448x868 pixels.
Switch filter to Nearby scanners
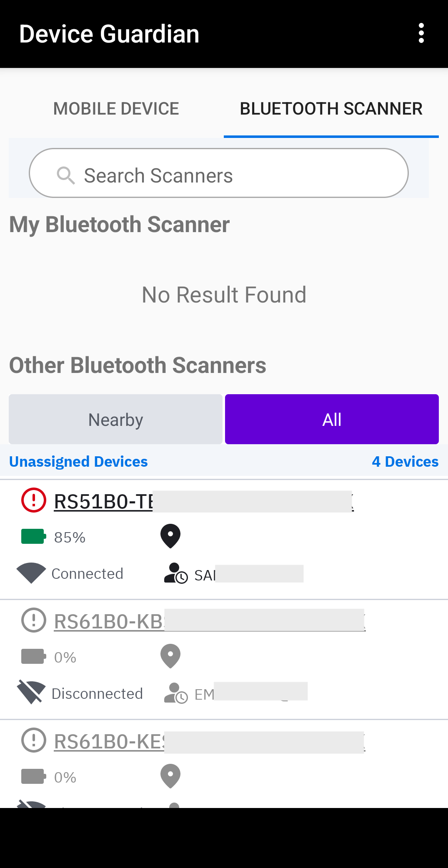tap(115, 419)
